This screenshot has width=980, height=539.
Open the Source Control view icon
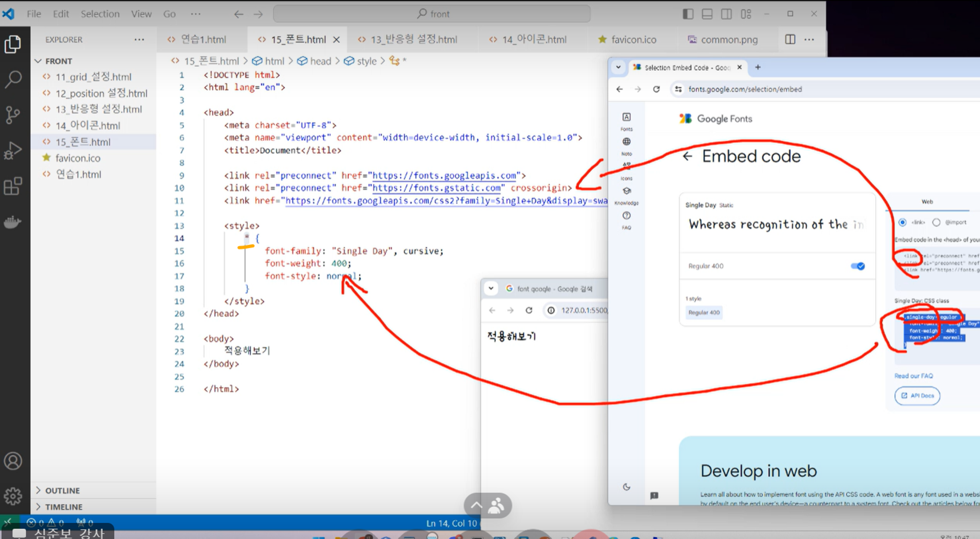pos(13,115)
